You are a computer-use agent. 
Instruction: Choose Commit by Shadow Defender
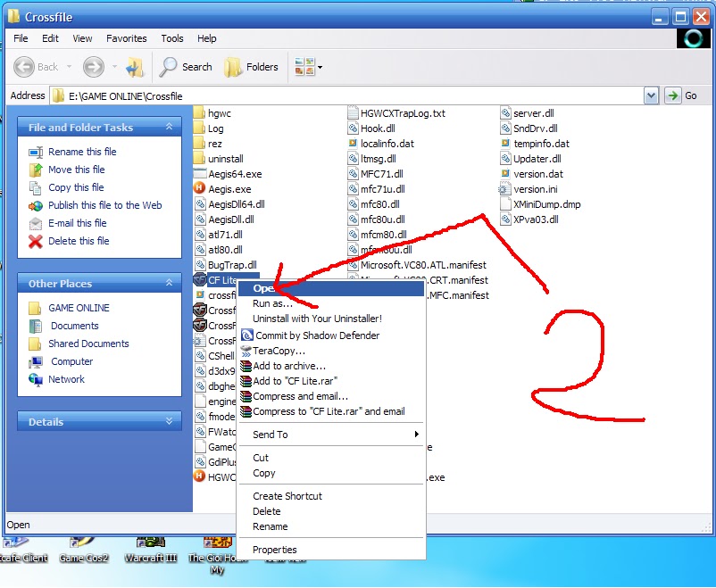(332, 335)
